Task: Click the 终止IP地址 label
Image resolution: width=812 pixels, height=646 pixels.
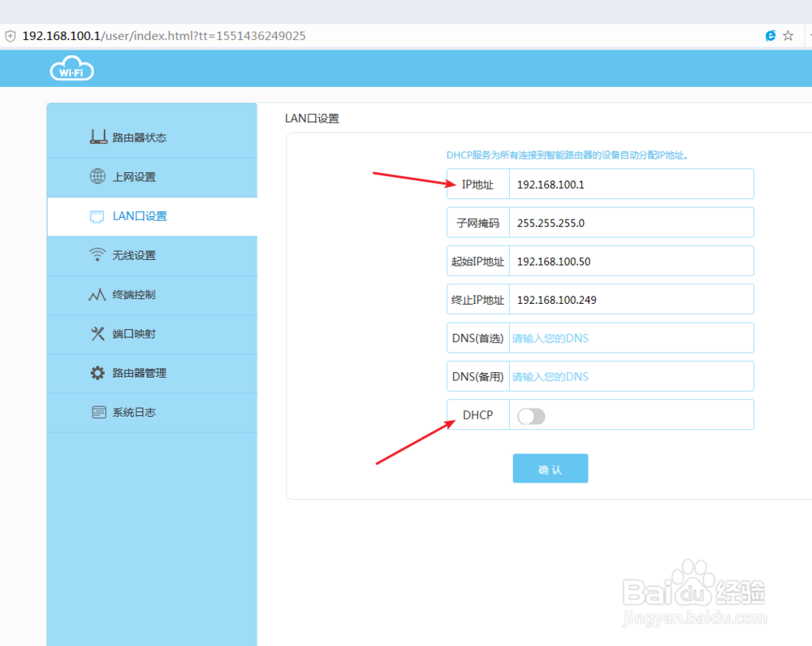Action: point(477,300)
